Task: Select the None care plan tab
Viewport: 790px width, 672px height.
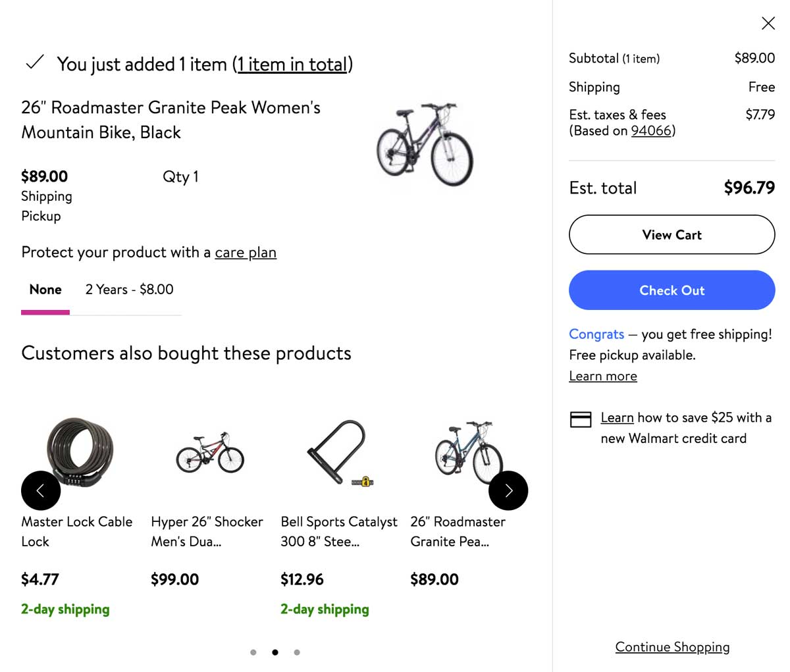Action: click(x=45, y=290)
